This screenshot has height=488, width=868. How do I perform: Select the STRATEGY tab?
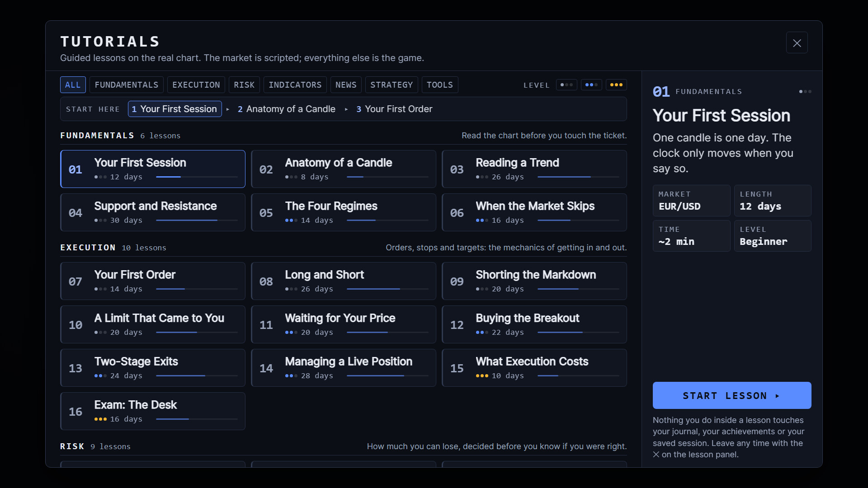pyautogui.click(x=392, y=85)
